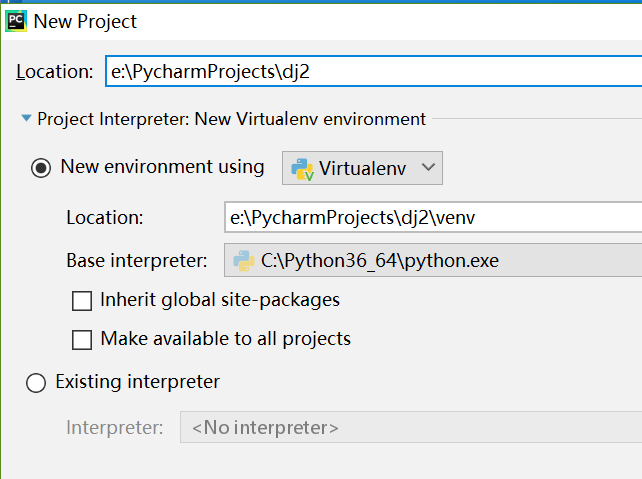Click the New Project window title
This screenshot has height=479, width=642.
85,21
